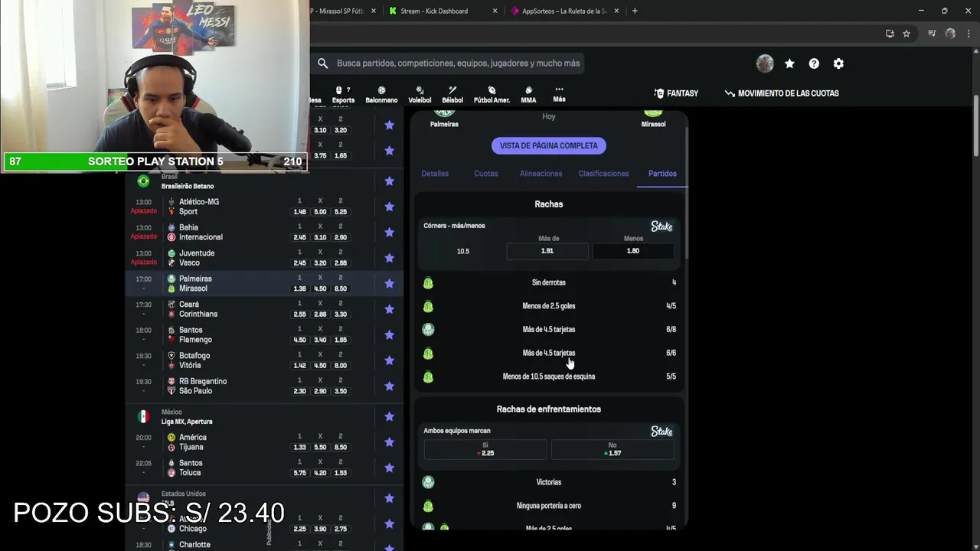Image resolution: width=980 pixels, height=551 pixels.
Task: Open the site settings gear icon
Action: [x=838, y=64]
